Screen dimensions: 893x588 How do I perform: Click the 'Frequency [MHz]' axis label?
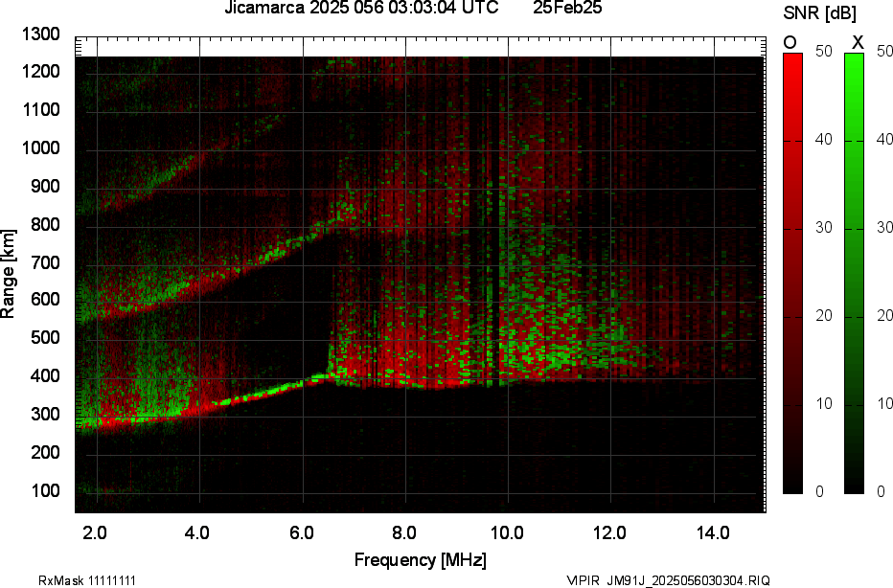click(x=421, y=559)
